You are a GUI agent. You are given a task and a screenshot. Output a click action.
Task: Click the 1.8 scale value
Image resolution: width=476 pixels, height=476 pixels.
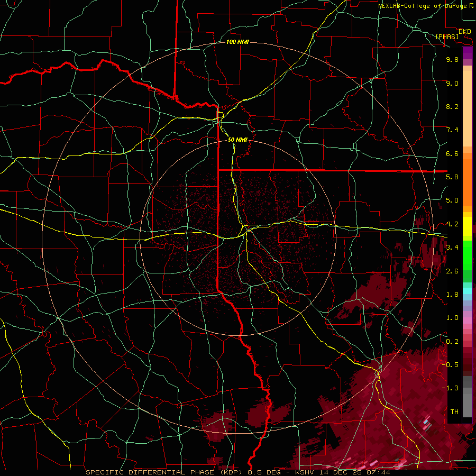[452, 295]
